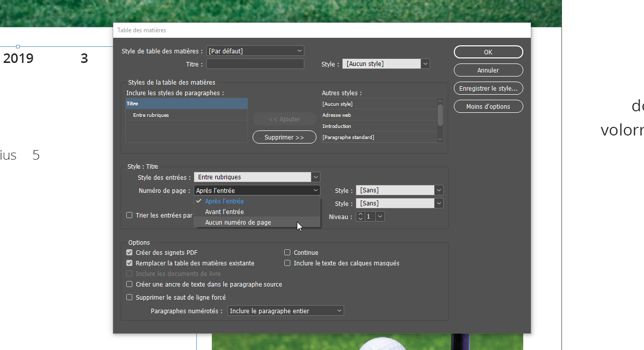The height and width of the screenshot is (350, 644).
Task: Increase Niveau with up arrow
Action: 360,214
